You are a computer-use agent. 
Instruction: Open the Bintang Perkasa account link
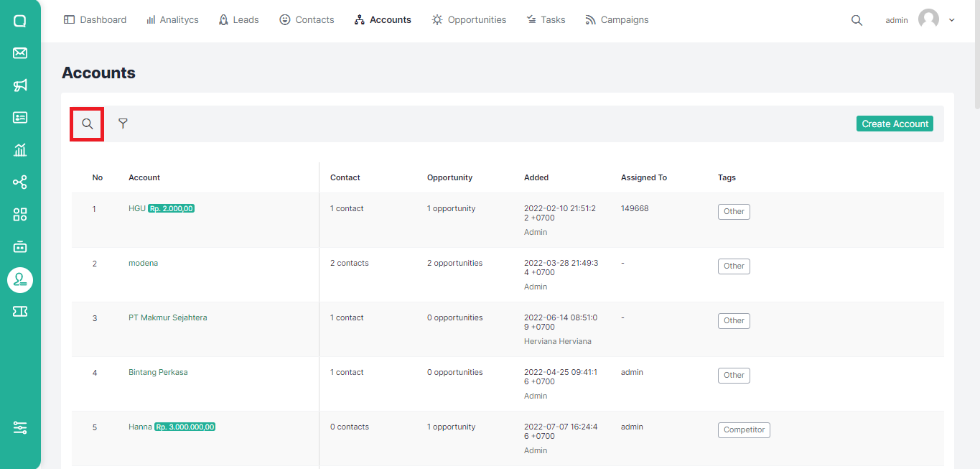(158, 372)
